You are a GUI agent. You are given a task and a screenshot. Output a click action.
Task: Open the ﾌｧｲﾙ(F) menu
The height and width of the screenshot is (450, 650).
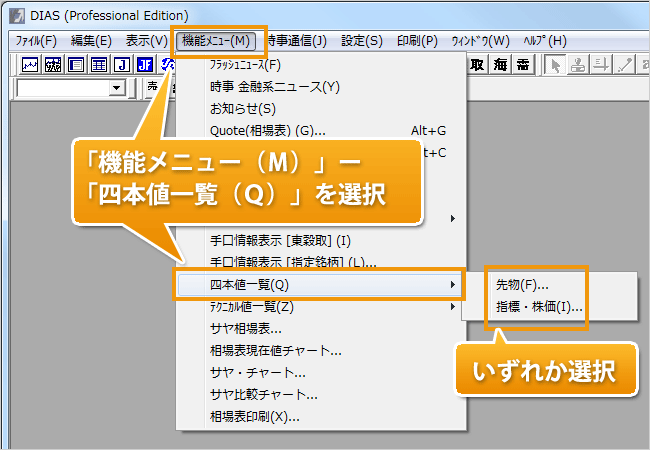37,41
